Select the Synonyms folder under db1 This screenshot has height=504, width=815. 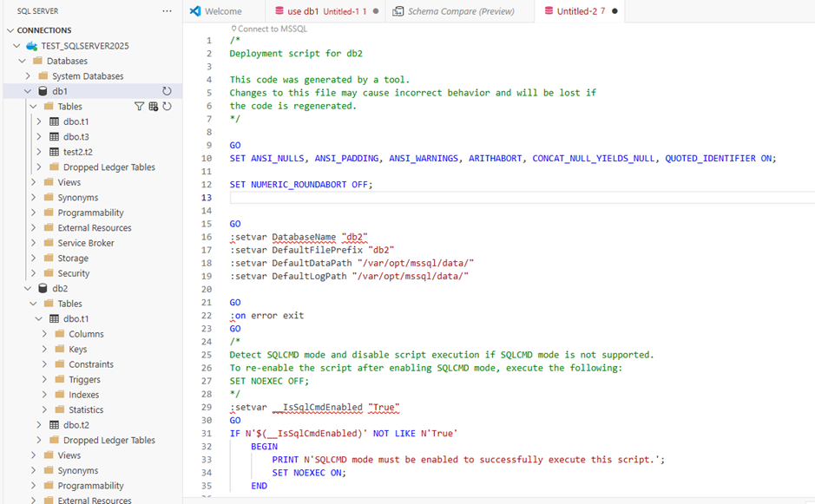coord(78,198)
